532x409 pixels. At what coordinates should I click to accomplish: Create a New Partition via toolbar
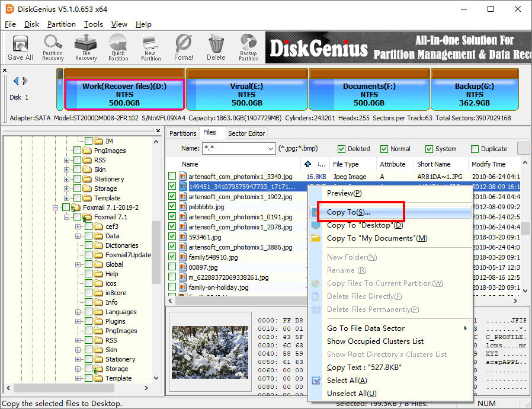coord(150,48)
